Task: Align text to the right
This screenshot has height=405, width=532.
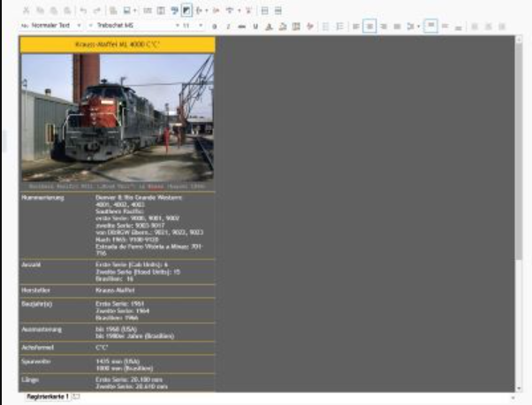Action: pyautogui.click(x=384, y=27)
